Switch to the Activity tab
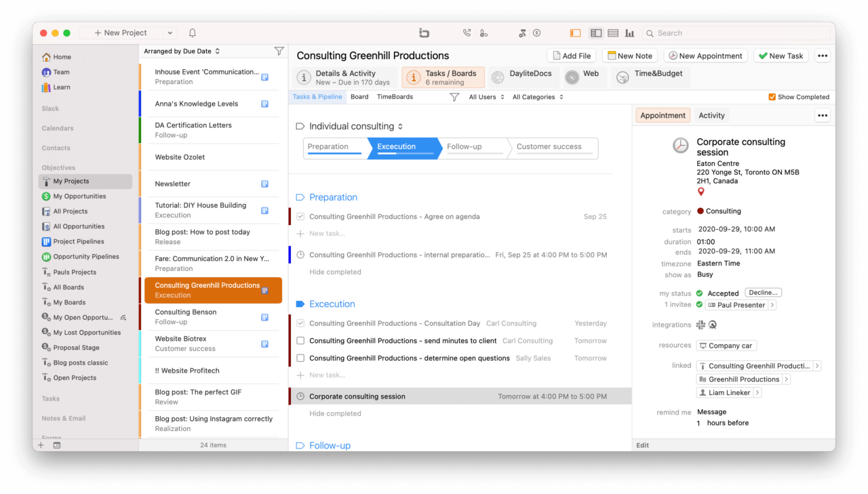The height and width of the screenshot is (494, 868). coord(711,115)
